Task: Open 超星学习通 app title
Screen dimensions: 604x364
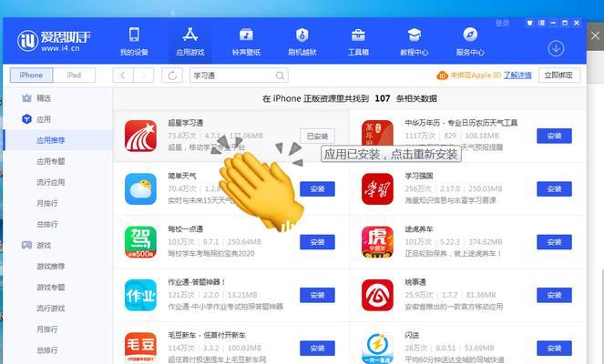Action: pos(186,123)
